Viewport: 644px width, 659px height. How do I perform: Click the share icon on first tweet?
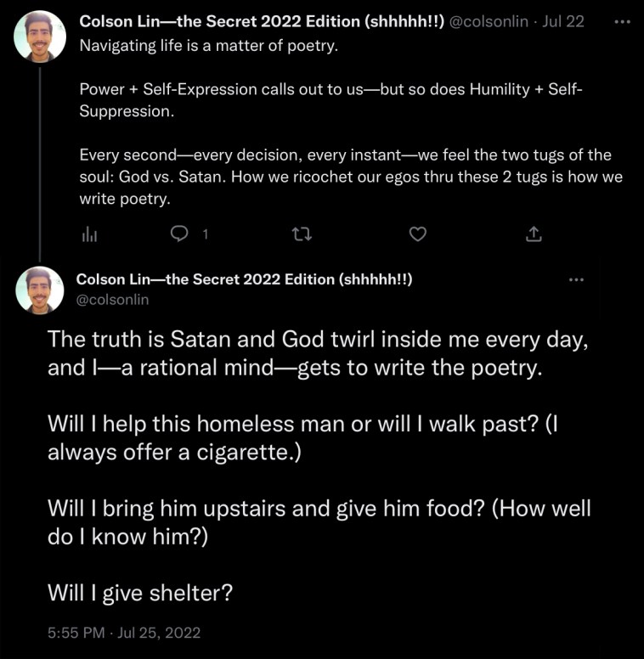click(534, 234)
